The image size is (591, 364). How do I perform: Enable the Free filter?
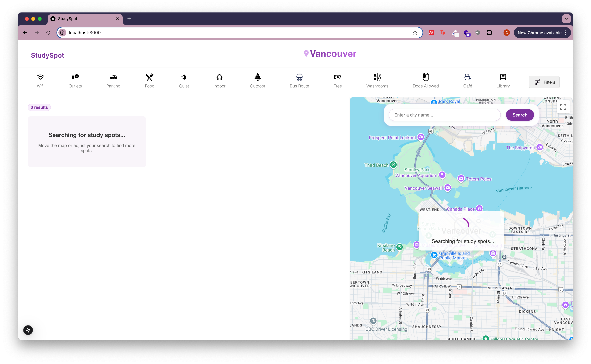tap(337, 77)
